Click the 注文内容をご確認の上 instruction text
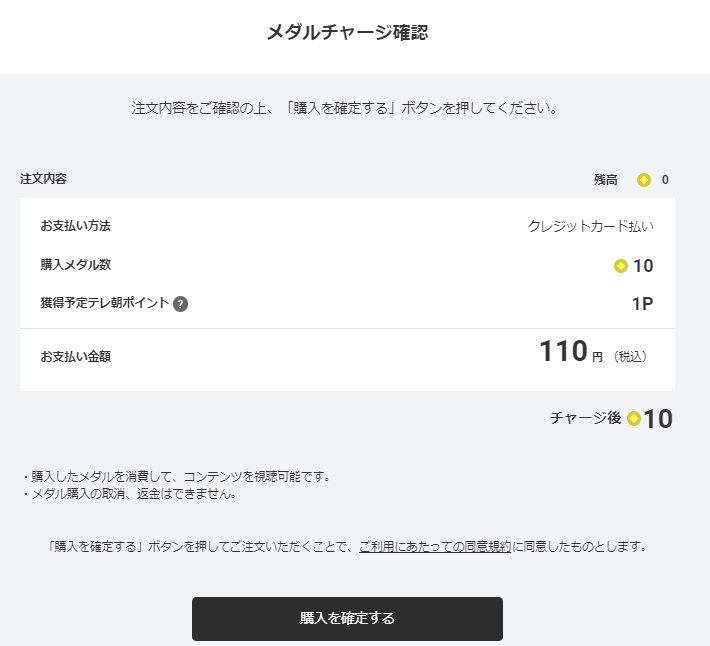This screenshot has width=710, height=646. pos(345,107)
